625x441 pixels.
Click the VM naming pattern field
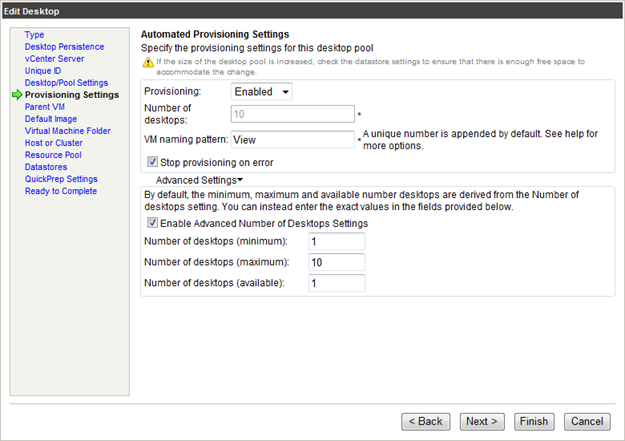[x=293, y=140]
